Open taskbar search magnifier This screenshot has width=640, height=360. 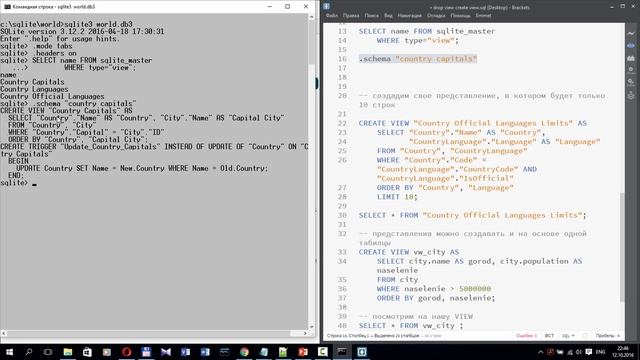(29, 352)
